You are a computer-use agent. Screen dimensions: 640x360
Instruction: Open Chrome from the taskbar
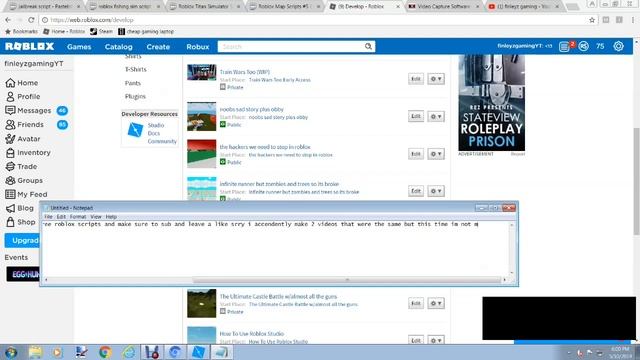click(x=105, y=352)
